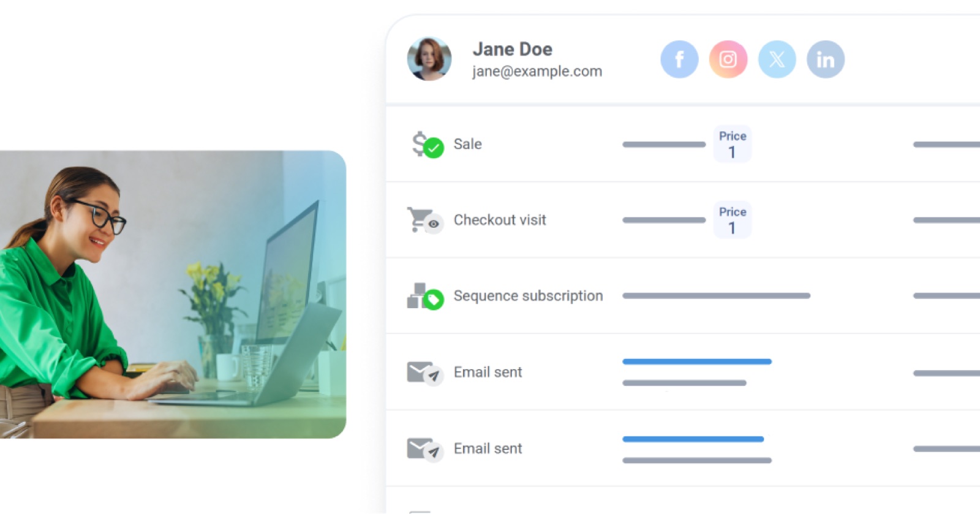Screen dimensions: 980x514
Task: Click Jane Doe's avatar photo
Action: pyautogui.click(x=429, y=59)
